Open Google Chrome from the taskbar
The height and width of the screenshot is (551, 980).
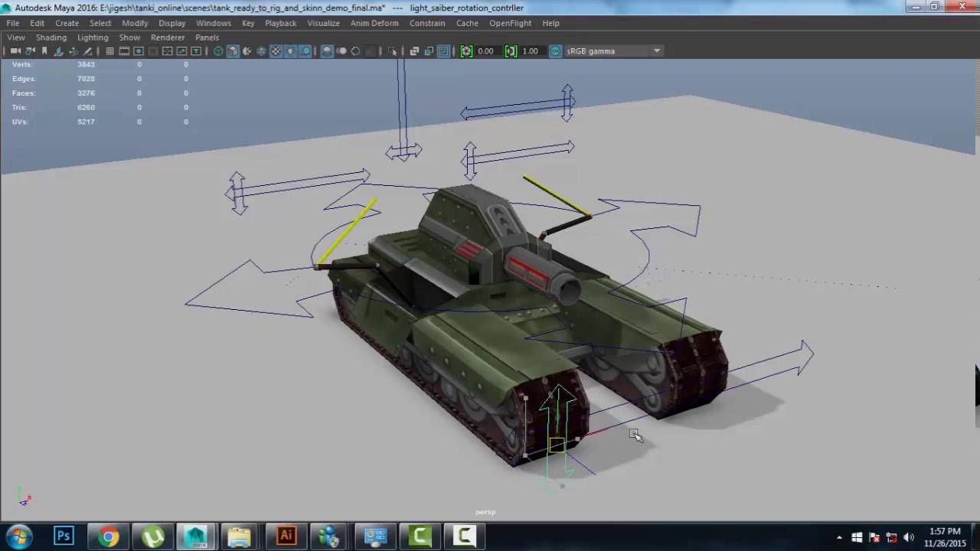108,536
